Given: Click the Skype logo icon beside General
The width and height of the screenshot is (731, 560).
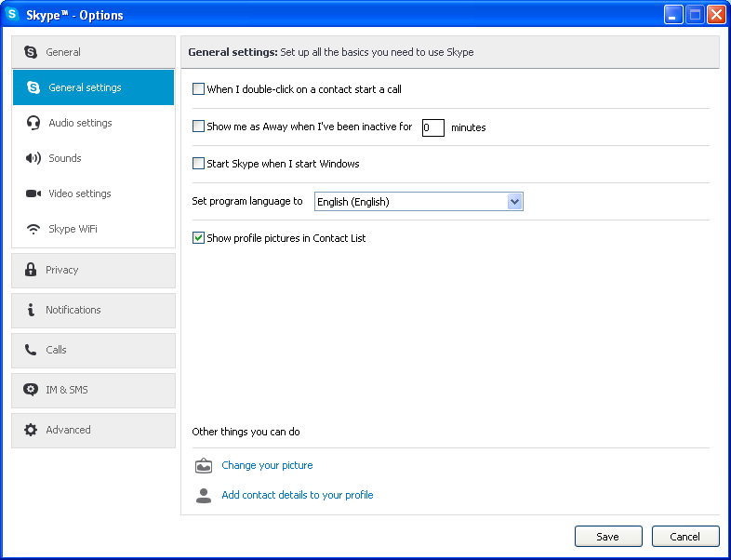Looking at the screenshot, I should [x=31, y=52].
